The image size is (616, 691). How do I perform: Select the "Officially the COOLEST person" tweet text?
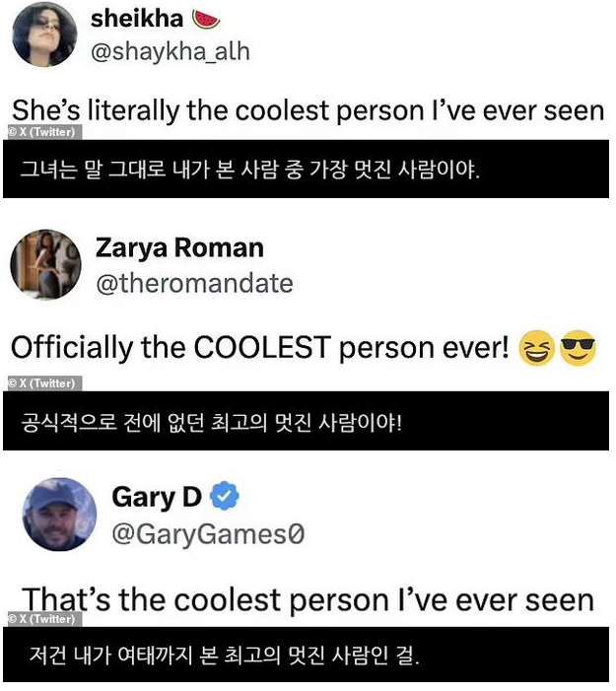pos(260,348)
